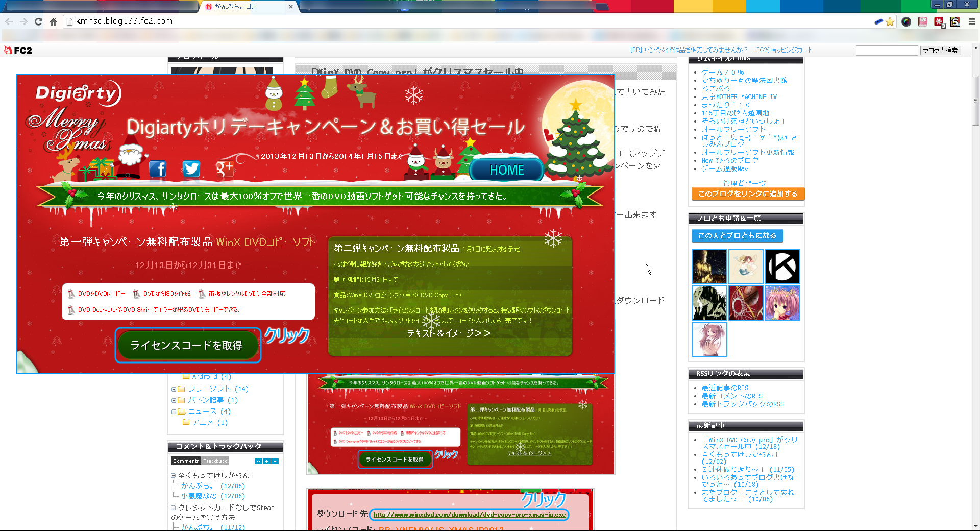Viewport: 980px width, 531px height.
Task: Click the browser forward arrow
Action: tap(23, 21)
